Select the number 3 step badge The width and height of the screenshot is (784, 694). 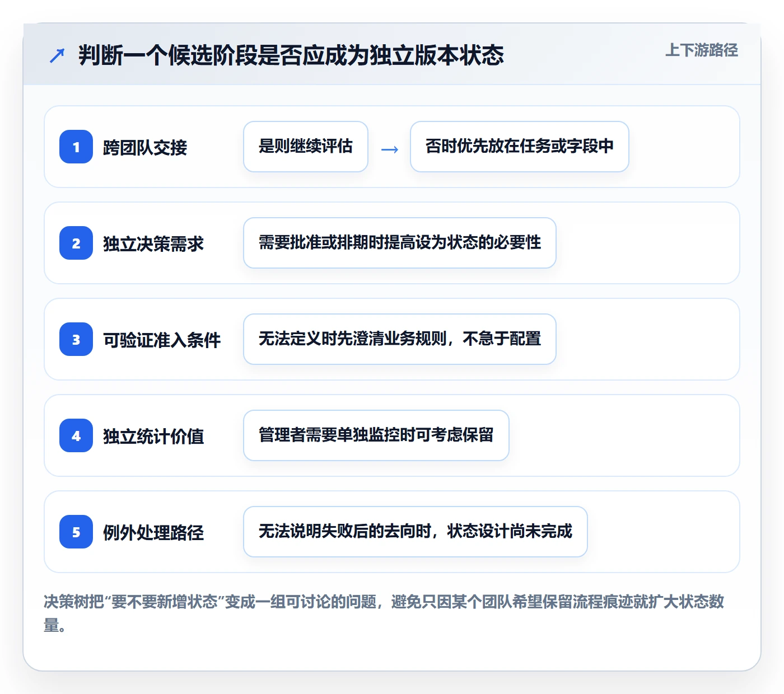coord(76,339)
